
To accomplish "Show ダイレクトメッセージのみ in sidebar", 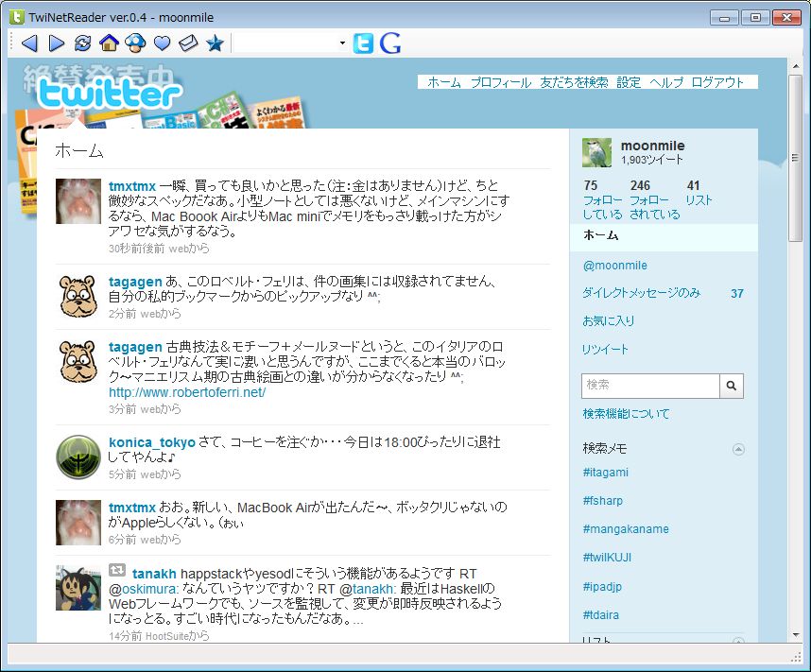I will point(642,293).
